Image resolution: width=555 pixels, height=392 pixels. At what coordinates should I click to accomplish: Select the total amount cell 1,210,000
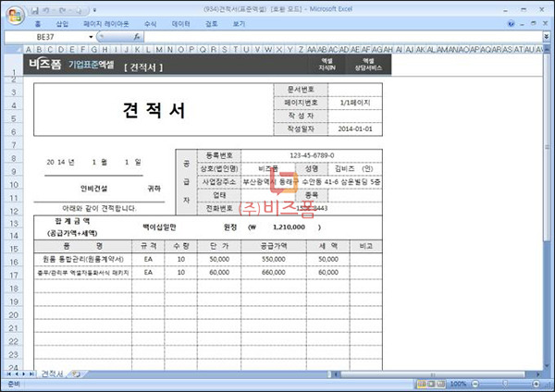click(x=289, y=227)
